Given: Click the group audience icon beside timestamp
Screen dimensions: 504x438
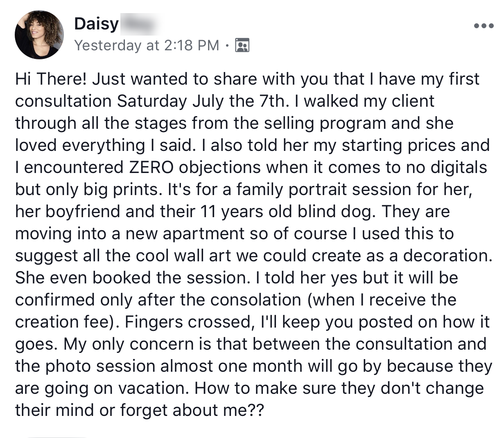Looking at the screenshot, I should (x=242, y=45).
